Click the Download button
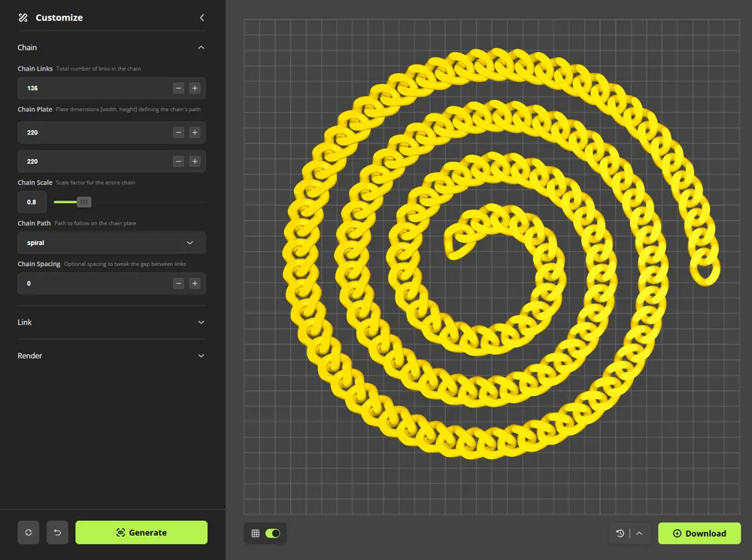 tap(699, 533)
